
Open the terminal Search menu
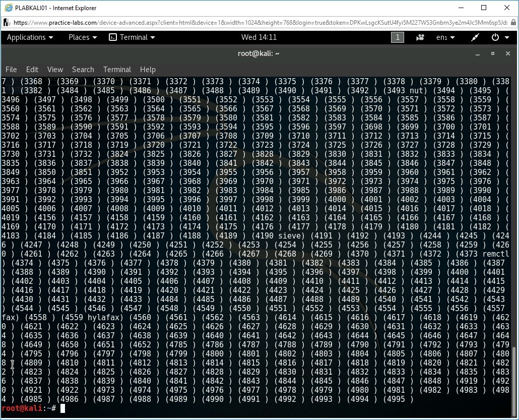83,70
